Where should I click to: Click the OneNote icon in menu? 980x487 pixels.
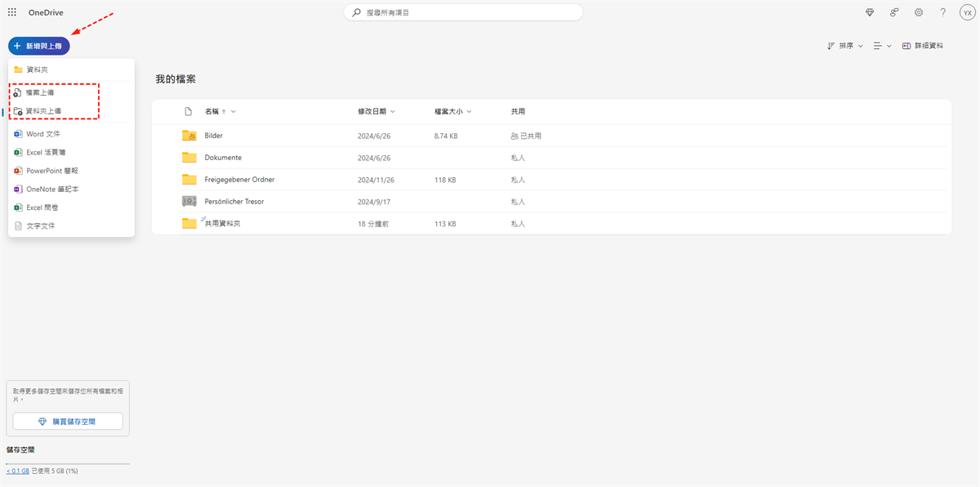[18, 189]
